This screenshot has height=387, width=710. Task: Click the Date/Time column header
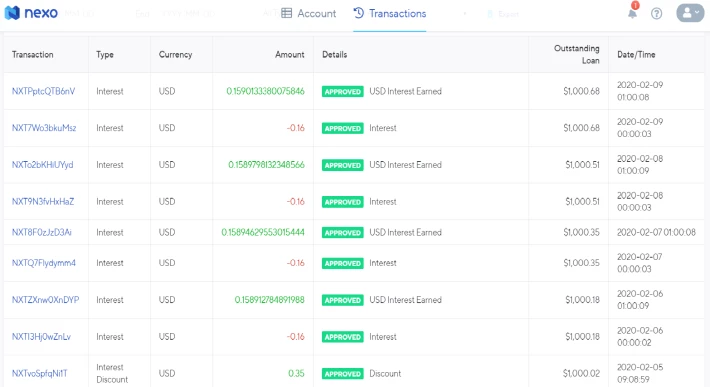coord(636,55)
